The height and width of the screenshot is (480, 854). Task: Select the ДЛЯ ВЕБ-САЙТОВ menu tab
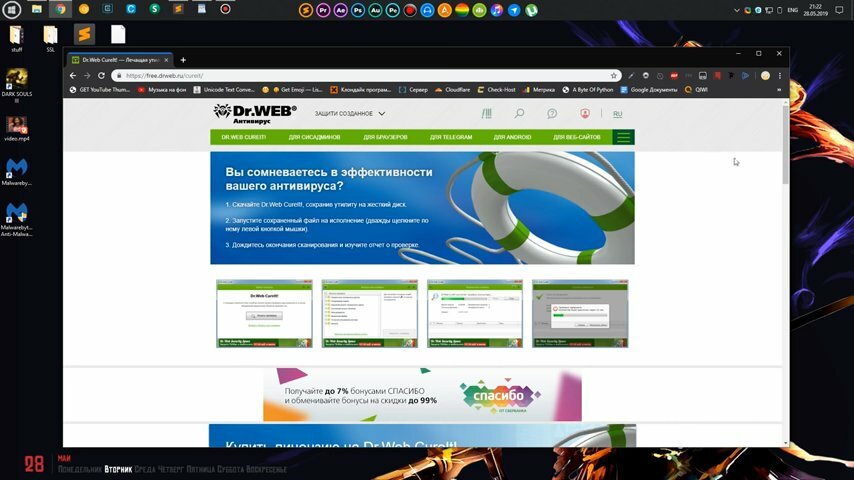coord(577,137)
